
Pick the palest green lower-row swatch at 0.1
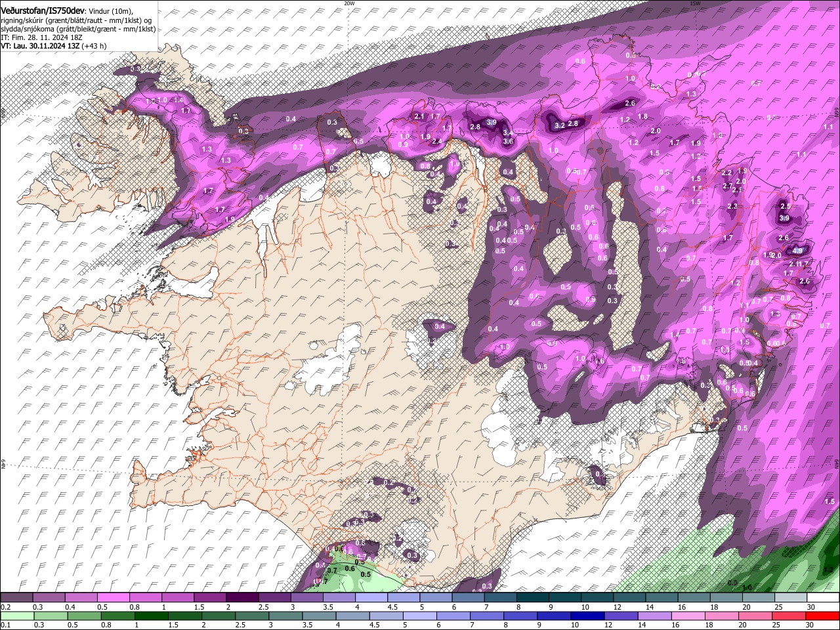click(17, 616)
